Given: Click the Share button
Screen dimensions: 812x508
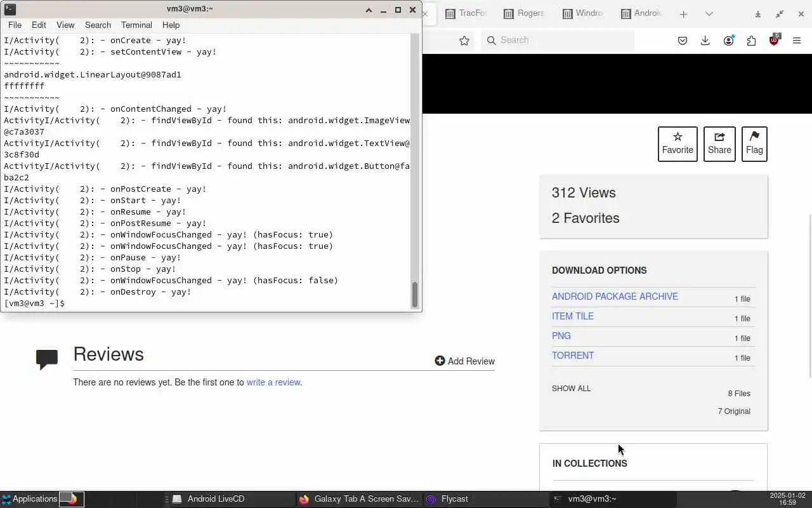Looking at the screenshot, I should click(719, 144).
